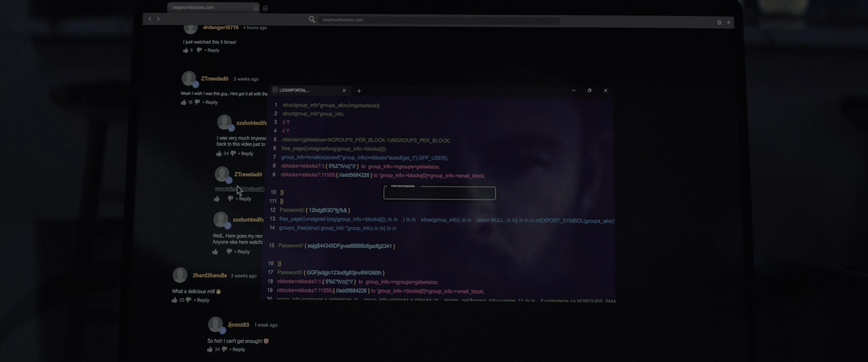
Task: Reply to drdanger15776's comment
Action: point(213,50)
